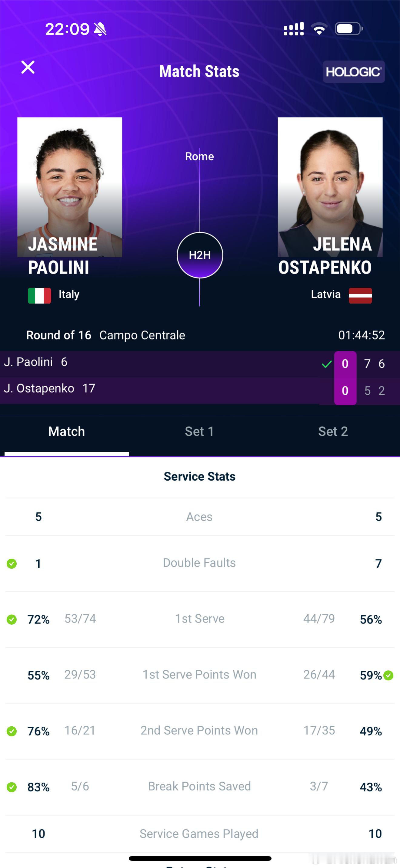Screen dimensions: 400x868
Task: Tap the green check beside Ostapenko's 59%
Action: click(388, 675)
